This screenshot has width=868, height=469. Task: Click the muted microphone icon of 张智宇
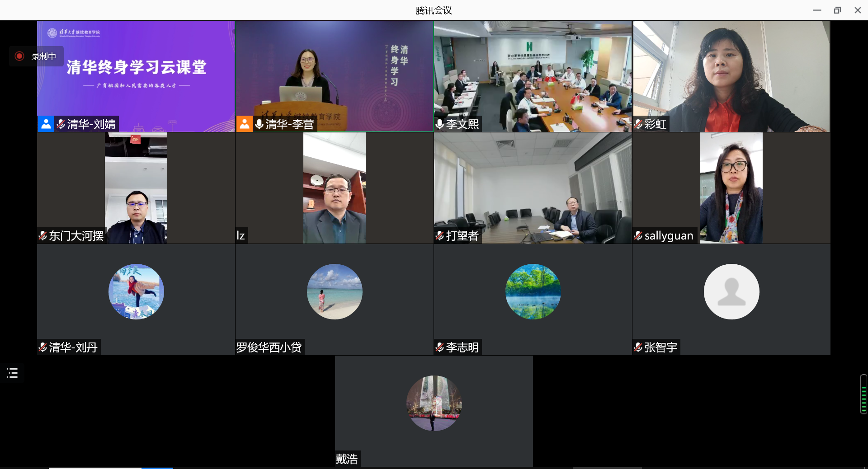click(638, 347)
